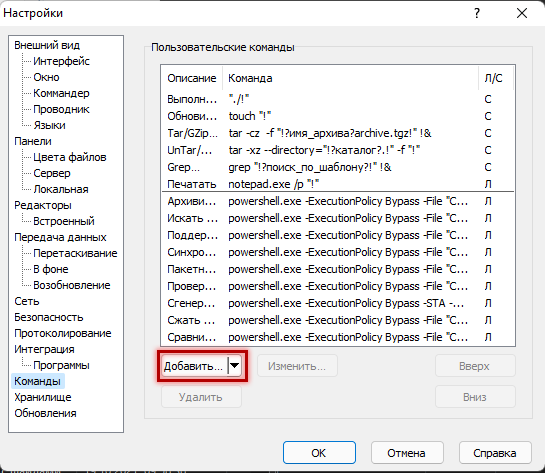Go to the Хранилище settings page
545x473 pixels.
43,397
